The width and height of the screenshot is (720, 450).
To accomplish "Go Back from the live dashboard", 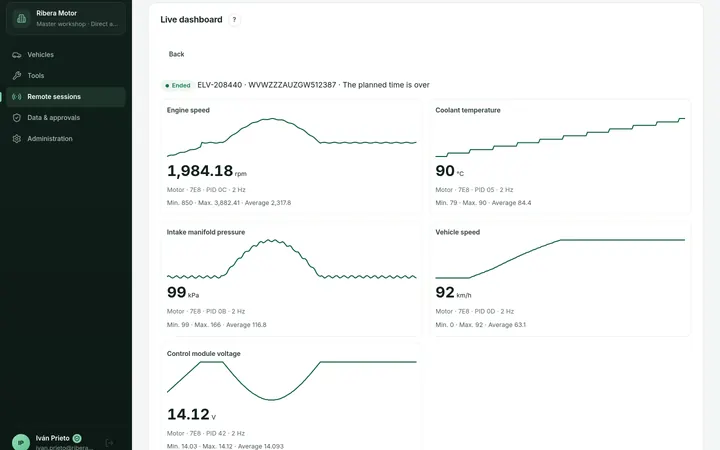I will tap(176, 54).
